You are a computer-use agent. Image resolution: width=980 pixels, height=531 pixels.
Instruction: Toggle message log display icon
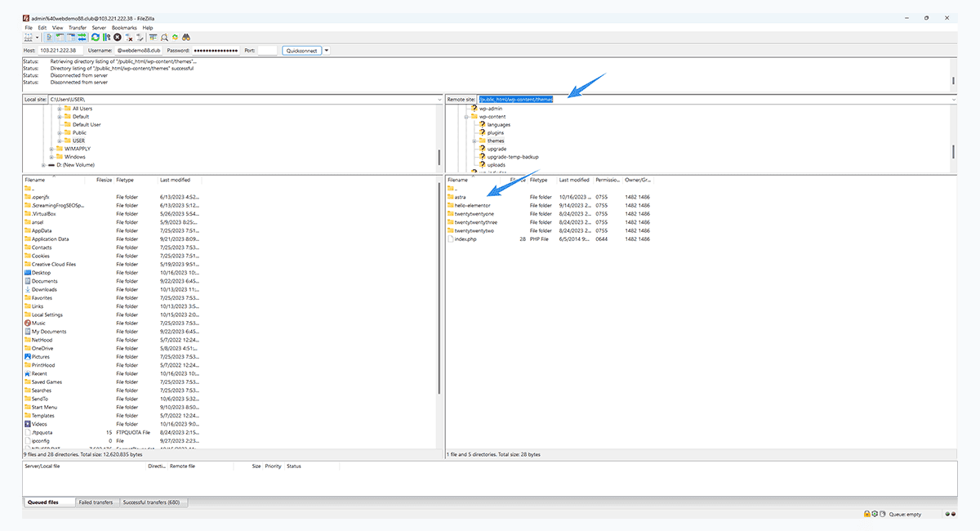[x=50, y=38]
